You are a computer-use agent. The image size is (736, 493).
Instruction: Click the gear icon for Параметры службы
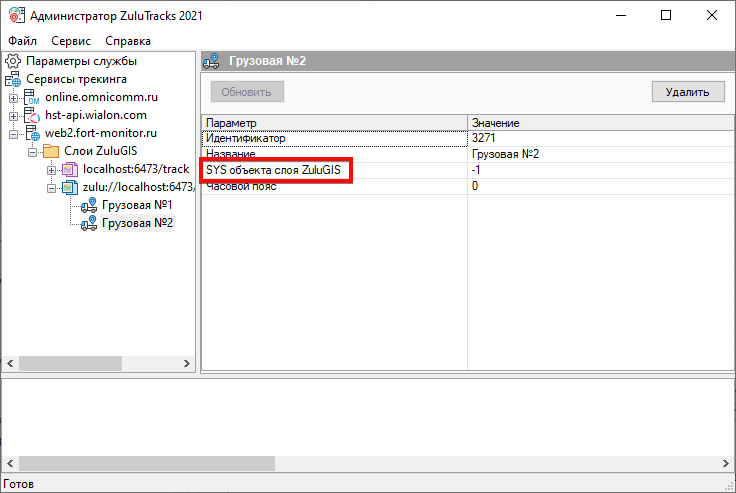click(x=13, y=61)
